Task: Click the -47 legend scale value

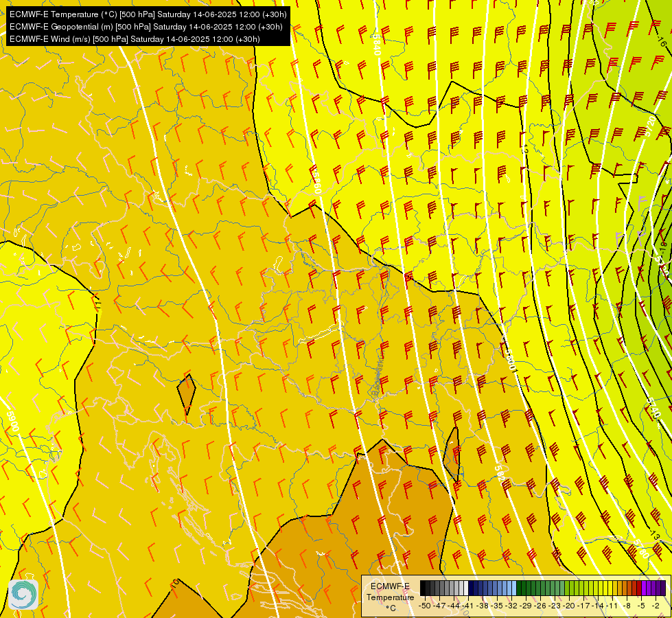Action: click(x=439, y=606)
